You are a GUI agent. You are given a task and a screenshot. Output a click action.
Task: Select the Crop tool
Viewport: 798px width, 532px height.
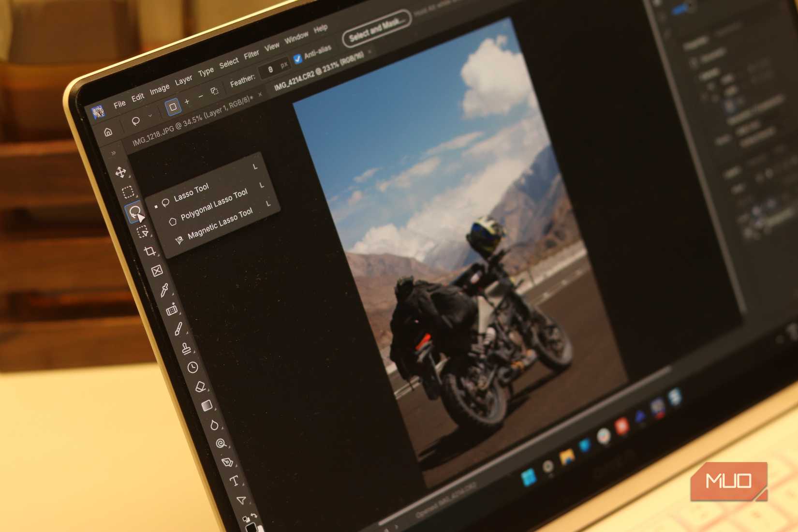pyautogui.click(x=149, y=251)
